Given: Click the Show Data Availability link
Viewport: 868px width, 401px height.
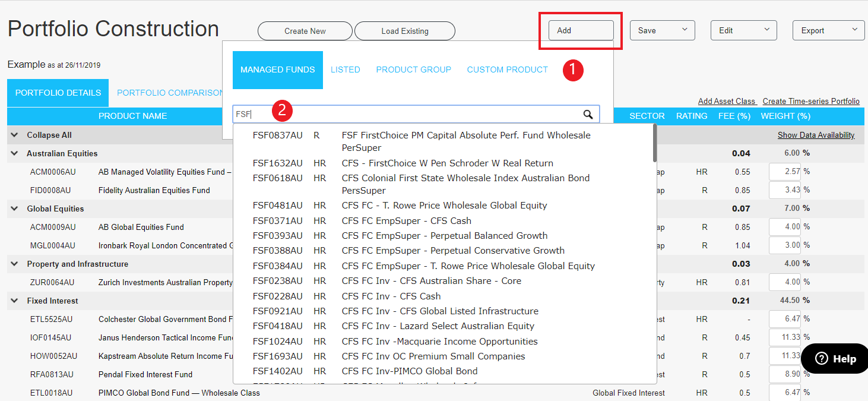Looking at the screenshot, I should tap(816, 135).
